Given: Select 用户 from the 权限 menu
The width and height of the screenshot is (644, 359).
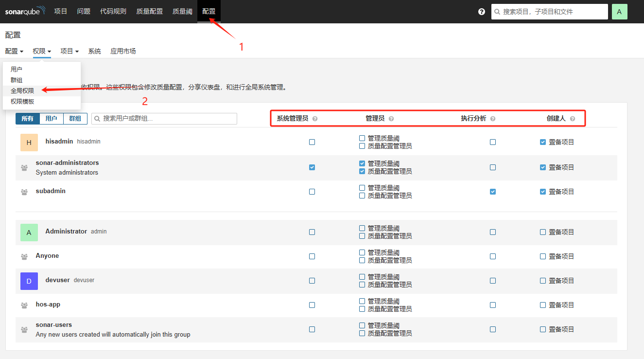Looking at the screenshot, I should (x=42, y=70).
